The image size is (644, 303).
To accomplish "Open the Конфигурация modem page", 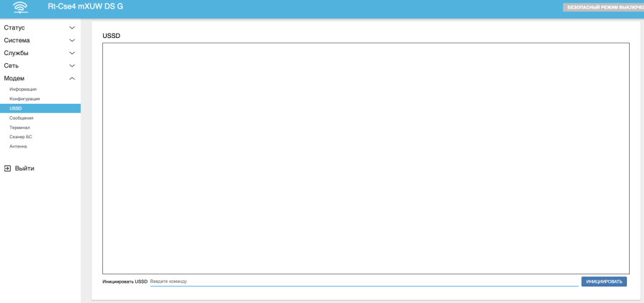I will 24,99.
